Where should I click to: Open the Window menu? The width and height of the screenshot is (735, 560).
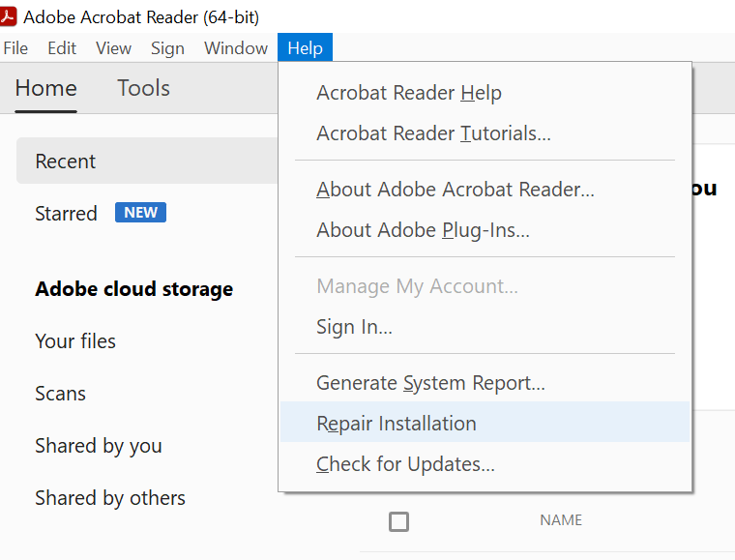[x=235, y=48]
